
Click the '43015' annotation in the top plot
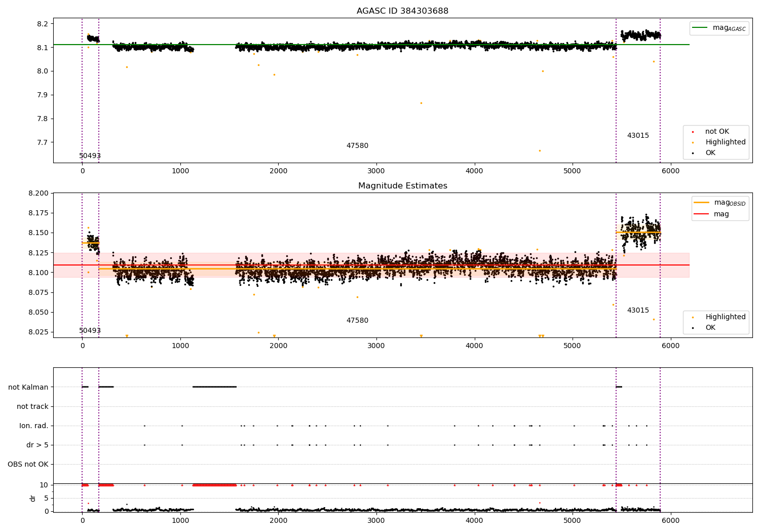(x=638, y=135)
